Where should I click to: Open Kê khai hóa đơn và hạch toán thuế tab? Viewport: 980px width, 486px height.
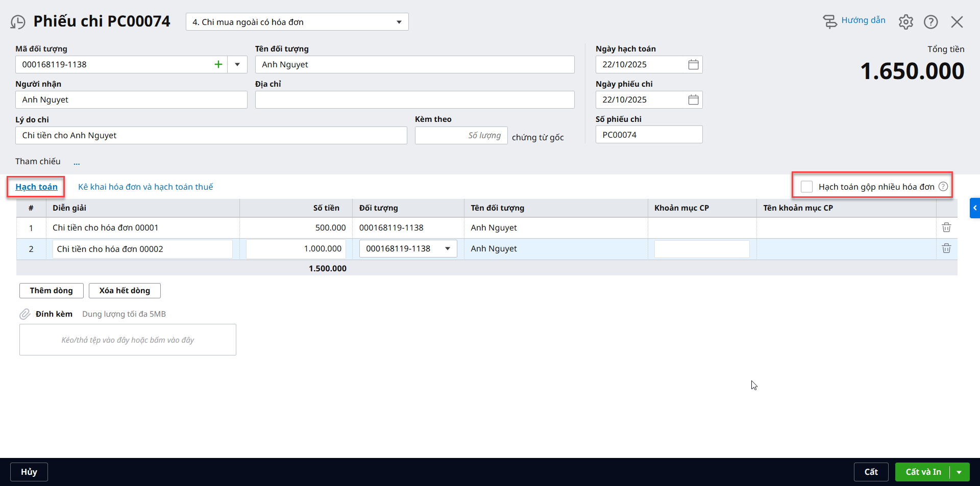coord(145,187)
